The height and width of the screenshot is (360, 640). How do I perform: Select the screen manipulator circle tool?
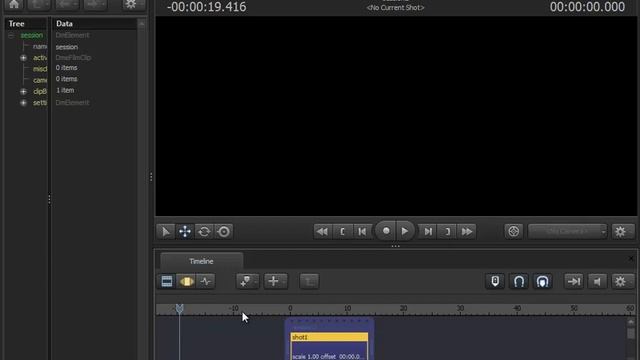(224, 232)
